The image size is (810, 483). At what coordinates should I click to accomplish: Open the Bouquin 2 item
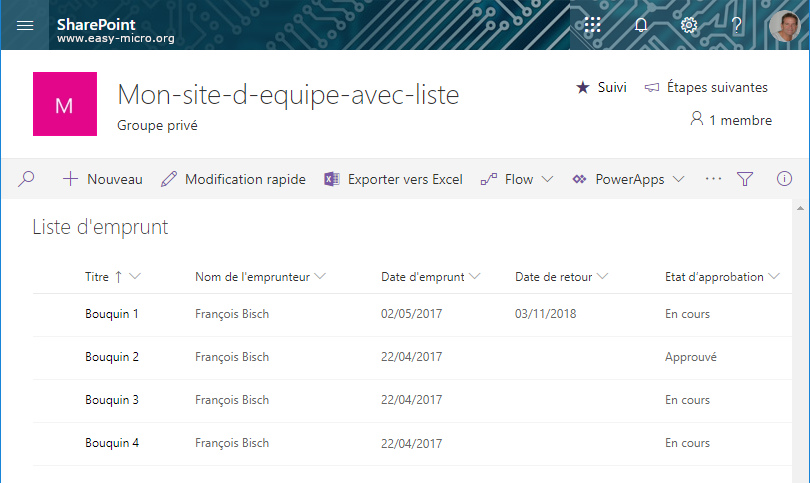click(112, 357)
